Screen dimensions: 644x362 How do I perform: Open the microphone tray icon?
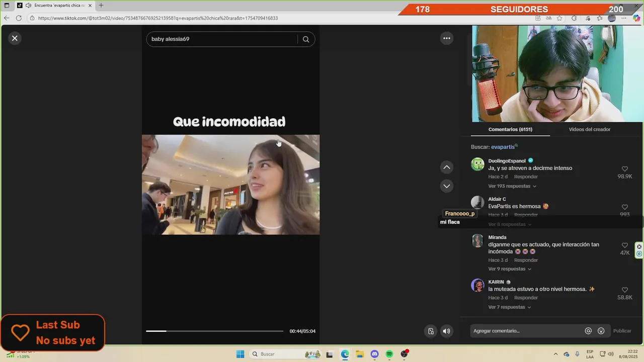pyautogui.click(x=577, y=354)
